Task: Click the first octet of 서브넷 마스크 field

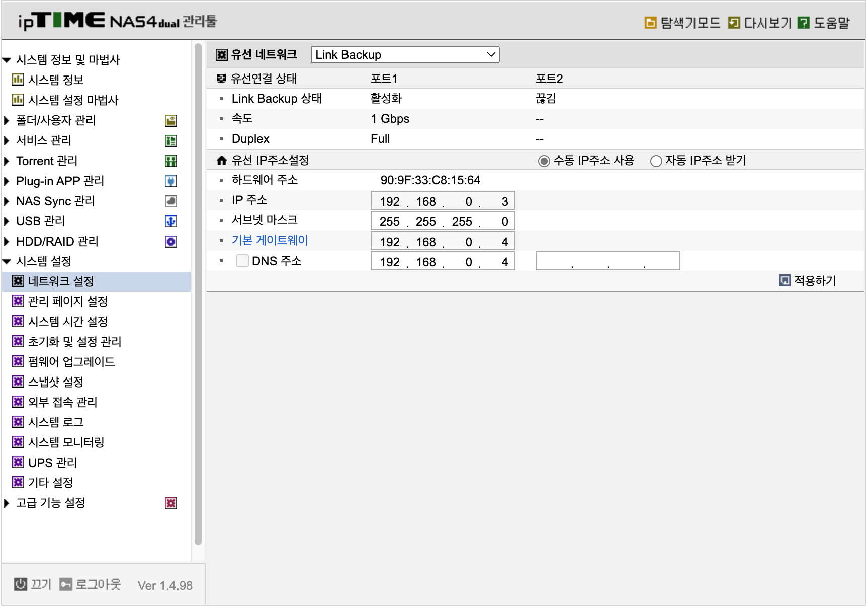Action: tap(389, 221)
